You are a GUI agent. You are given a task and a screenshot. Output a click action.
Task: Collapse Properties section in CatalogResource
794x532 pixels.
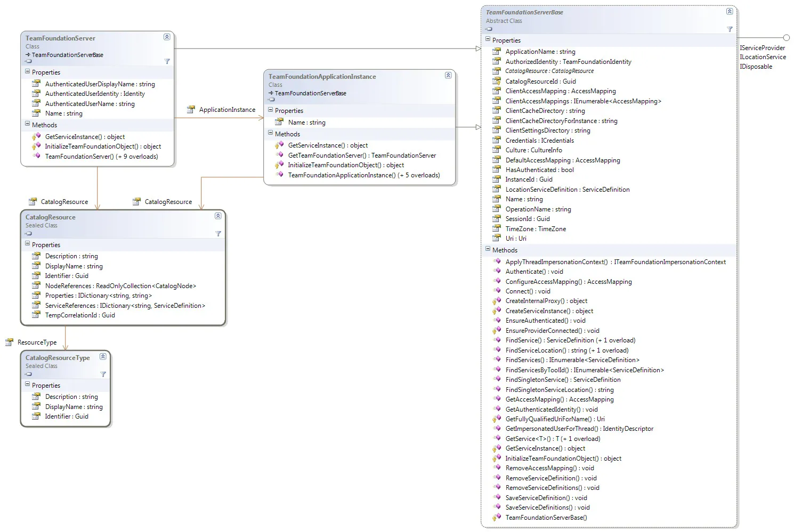point(27,244)
